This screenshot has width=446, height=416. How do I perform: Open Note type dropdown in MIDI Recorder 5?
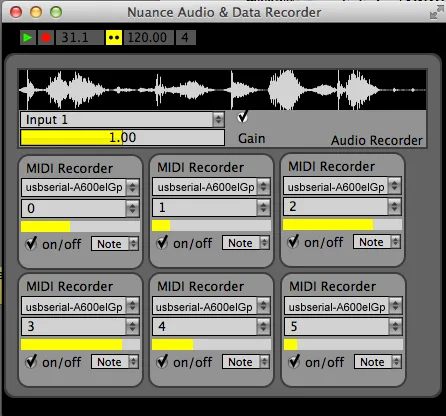point(378,362)
